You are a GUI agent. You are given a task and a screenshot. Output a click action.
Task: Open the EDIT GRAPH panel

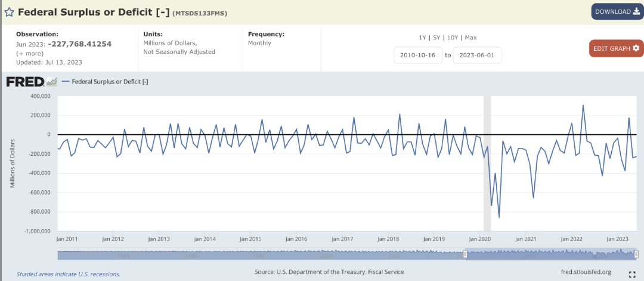click(616, 48)
